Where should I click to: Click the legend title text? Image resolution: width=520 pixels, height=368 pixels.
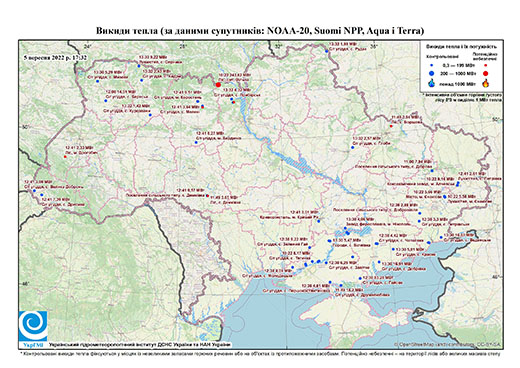click(461, 47)
